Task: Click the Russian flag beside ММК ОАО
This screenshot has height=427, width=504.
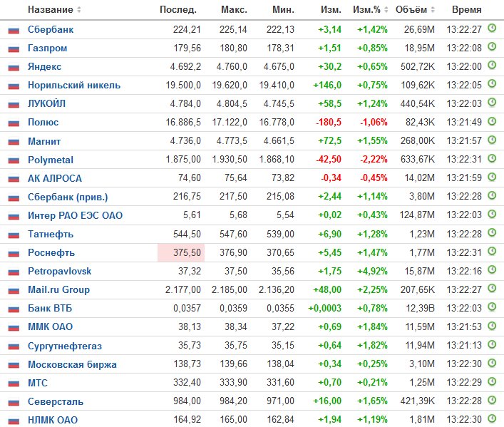Action: tap(14, 328)
